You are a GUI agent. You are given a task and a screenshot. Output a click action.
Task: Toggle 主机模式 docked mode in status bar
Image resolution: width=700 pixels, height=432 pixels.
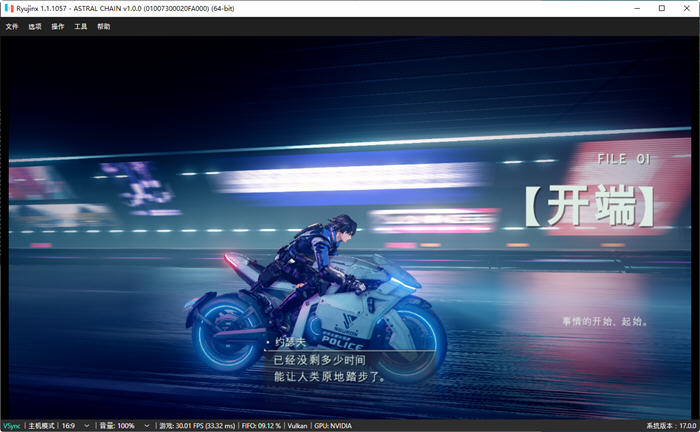coord(42,426)
